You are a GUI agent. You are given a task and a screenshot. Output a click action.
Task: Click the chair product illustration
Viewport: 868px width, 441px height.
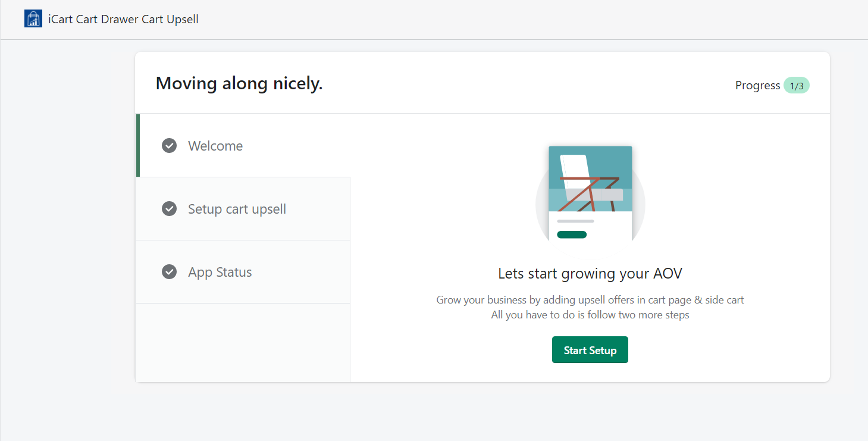(x=590, y=193)
